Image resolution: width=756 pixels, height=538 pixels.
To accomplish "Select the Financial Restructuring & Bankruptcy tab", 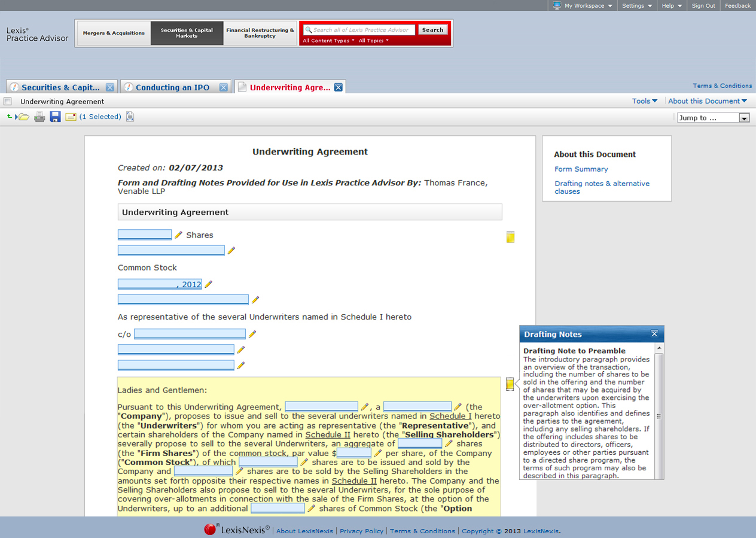I will [x=260, y=33].
